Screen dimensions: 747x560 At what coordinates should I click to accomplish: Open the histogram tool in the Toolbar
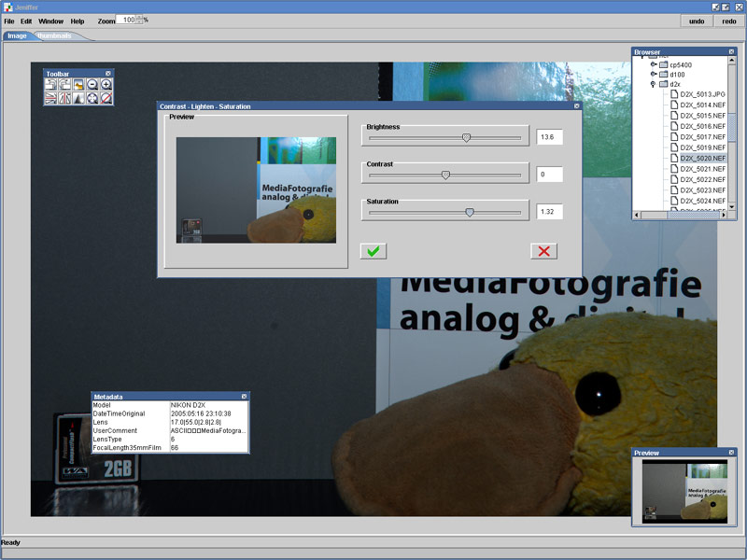pyautogui.click(x=78, y=98)
